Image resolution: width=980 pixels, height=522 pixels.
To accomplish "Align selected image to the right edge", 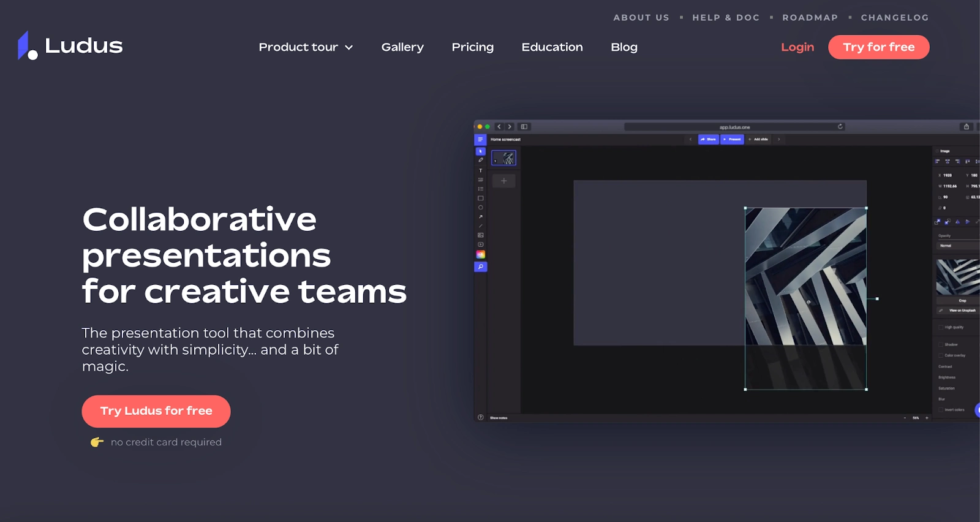I will pyautogui.click(x=958, y=161).
